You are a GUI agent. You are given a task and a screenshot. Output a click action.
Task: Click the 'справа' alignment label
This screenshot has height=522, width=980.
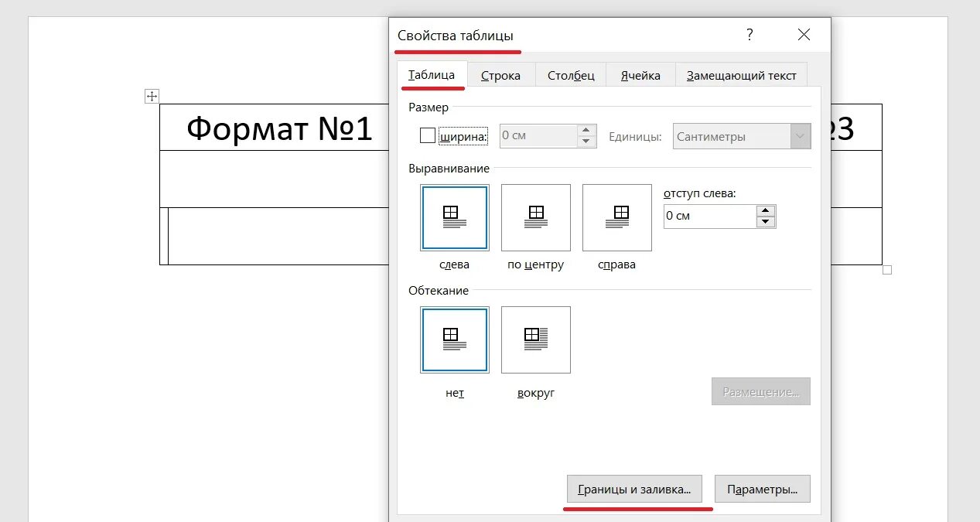[x=616, y=264]
